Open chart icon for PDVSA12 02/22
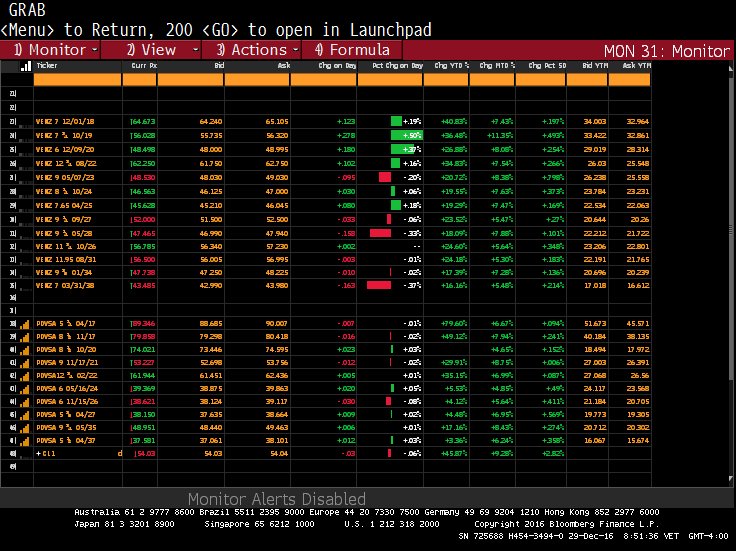The image size is (736, 551). tap(25, 376)
